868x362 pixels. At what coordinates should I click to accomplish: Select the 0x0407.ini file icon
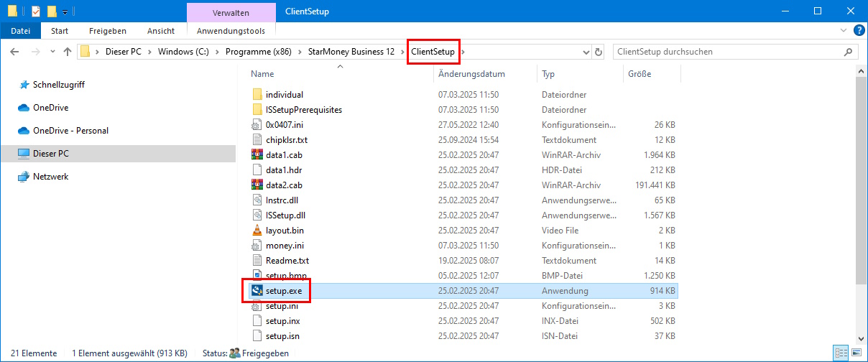pyautogui.click(x=258, y=125)
